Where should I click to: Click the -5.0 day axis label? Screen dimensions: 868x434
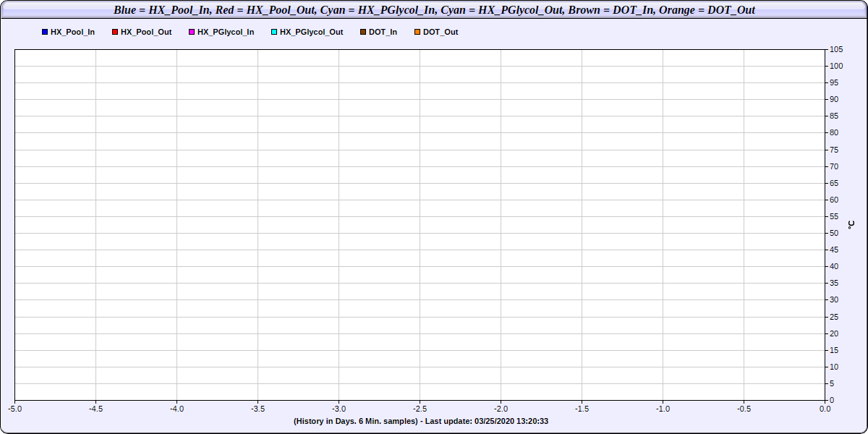(x=15, y=409)
